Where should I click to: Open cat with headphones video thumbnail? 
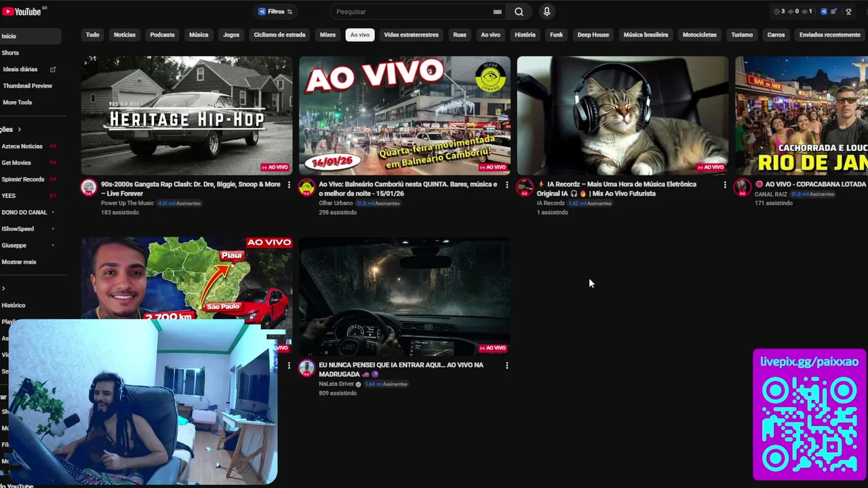click(x=623, y=115)
